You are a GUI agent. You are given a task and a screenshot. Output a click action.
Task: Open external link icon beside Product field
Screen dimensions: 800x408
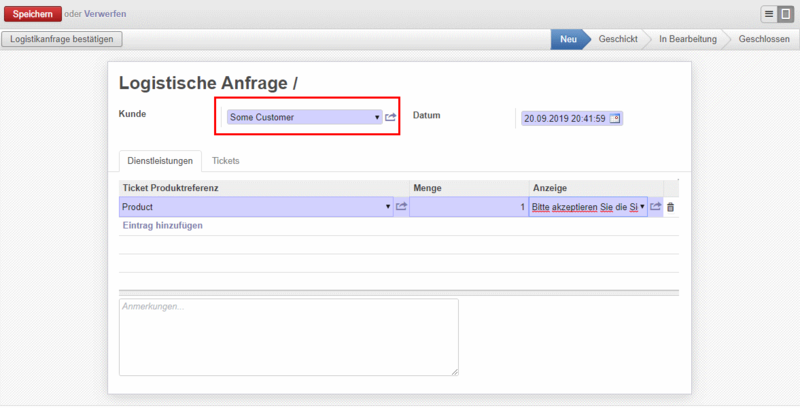(401, 207)
